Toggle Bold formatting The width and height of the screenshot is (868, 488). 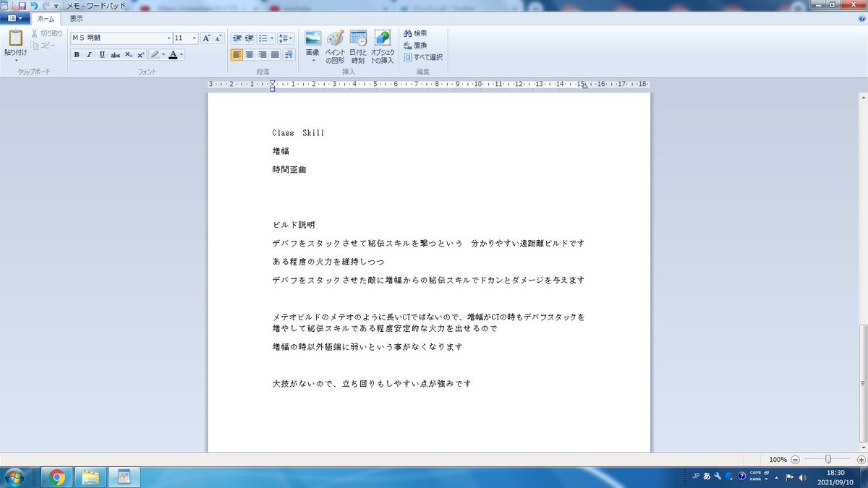pos(76,54)
